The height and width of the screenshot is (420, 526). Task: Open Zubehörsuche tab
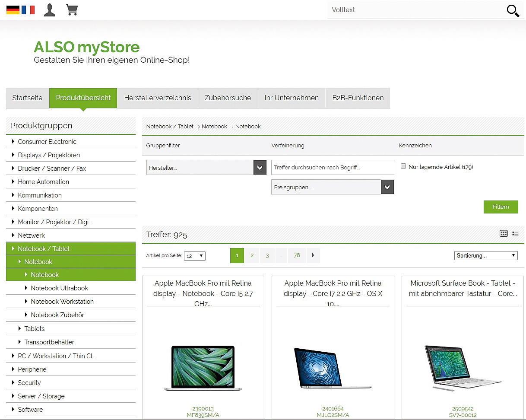tap(228, 98)
